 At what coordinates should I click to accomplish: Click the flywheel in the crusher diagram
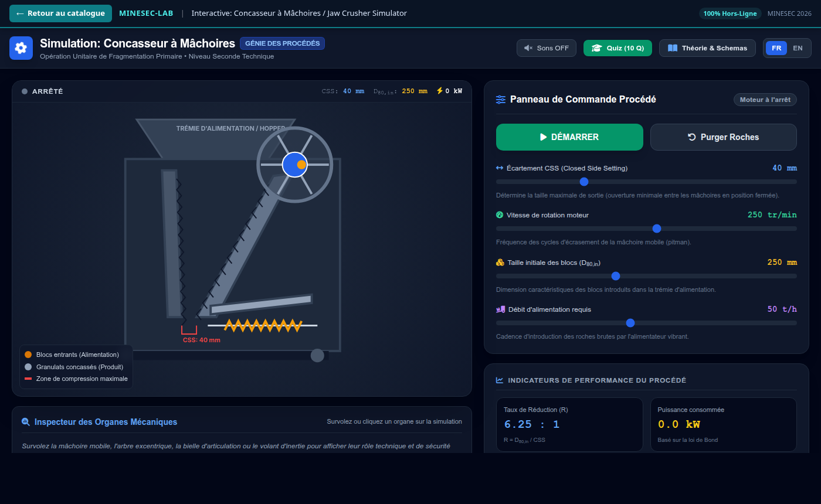294,165
